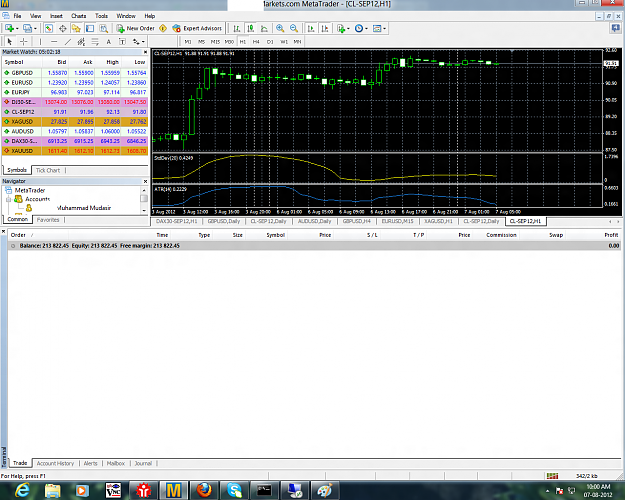Set timeframe to M5
Screen dimensions: 625x500
[x=201, y=41]
